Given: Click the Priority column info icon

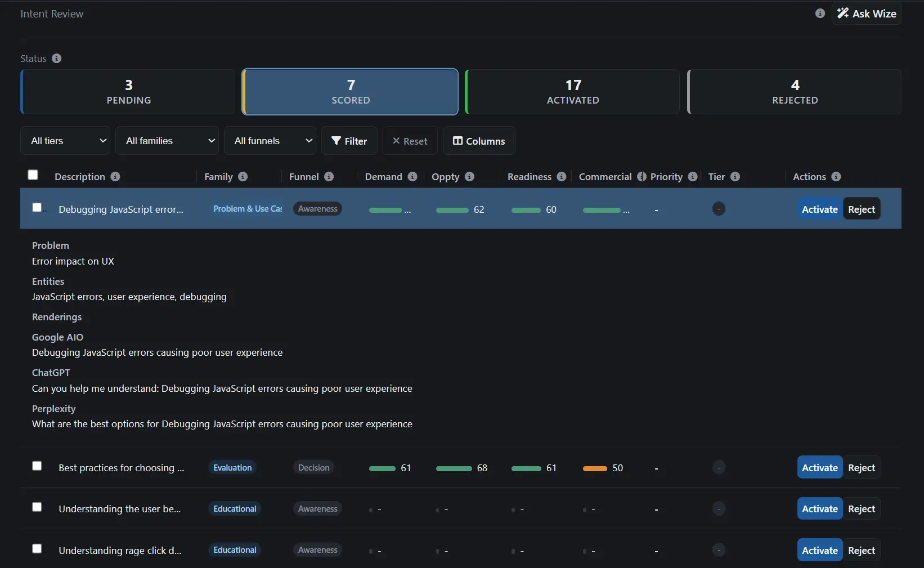Looking at the screenshot, I should [x=693, y=177].
